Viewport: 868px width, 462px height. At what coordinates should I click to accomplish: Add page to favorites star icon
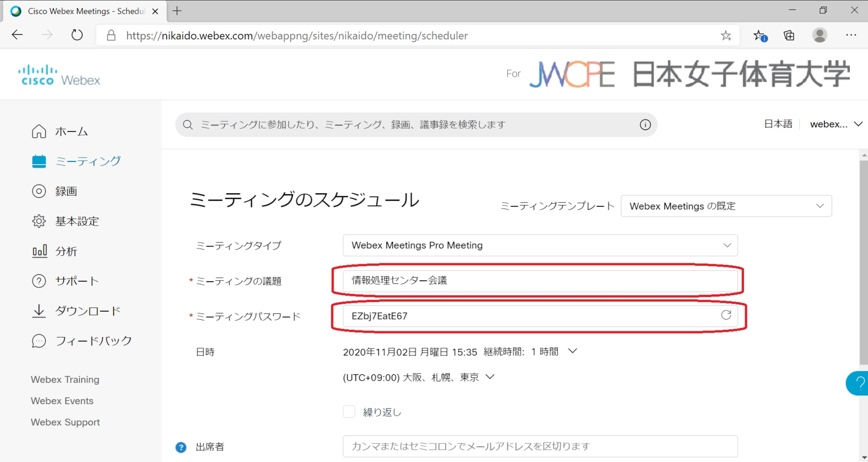coord(726,36)
